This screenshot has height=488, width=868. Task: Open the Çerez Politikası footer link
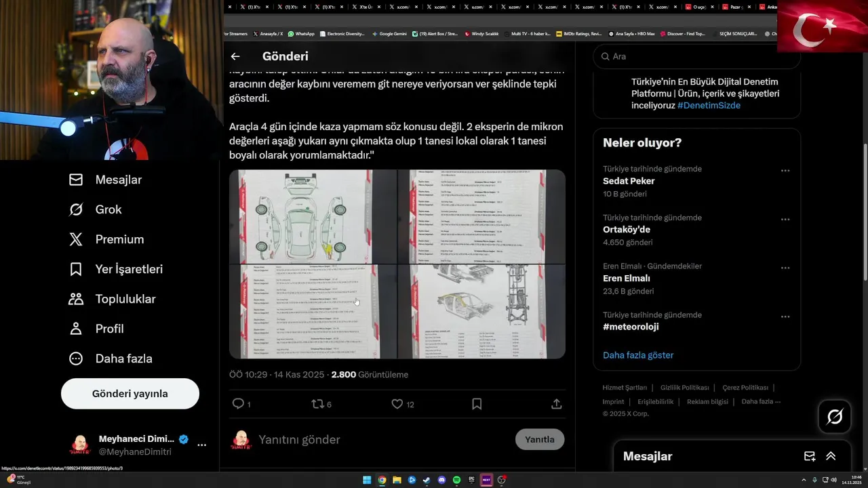(x=745, y=388)
